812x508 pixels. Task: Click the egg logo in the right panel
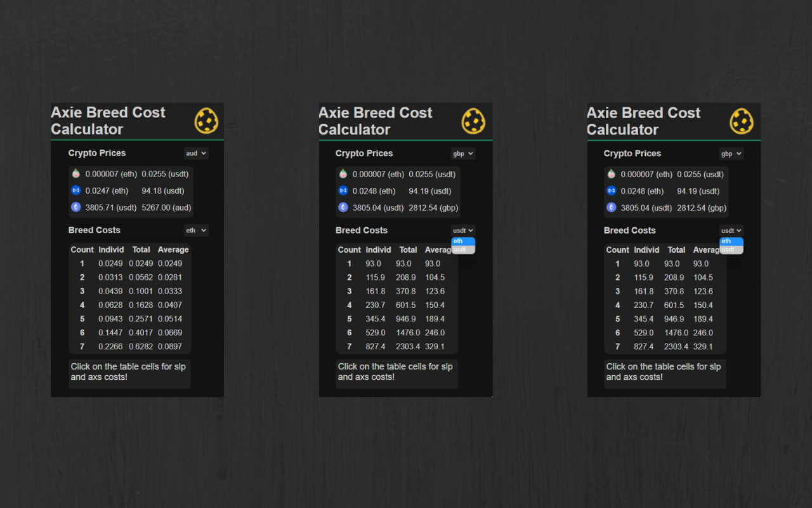point(742,121)
